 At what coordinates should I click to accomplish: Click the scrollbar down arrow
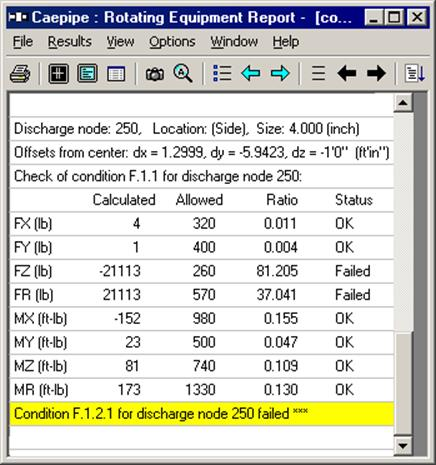pyautogui.click(x=403, y=445)
